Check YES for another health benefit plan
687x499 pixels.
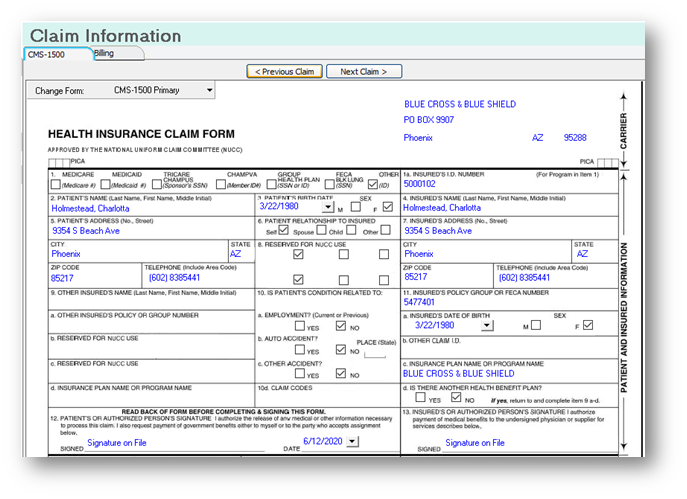420,397
